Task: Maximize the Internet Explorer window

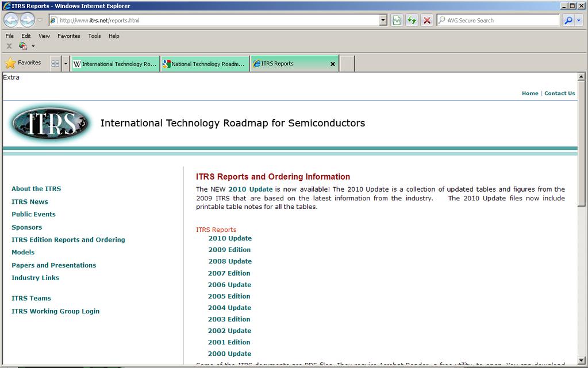Action: pyautogui.click(x=572, y=6)
